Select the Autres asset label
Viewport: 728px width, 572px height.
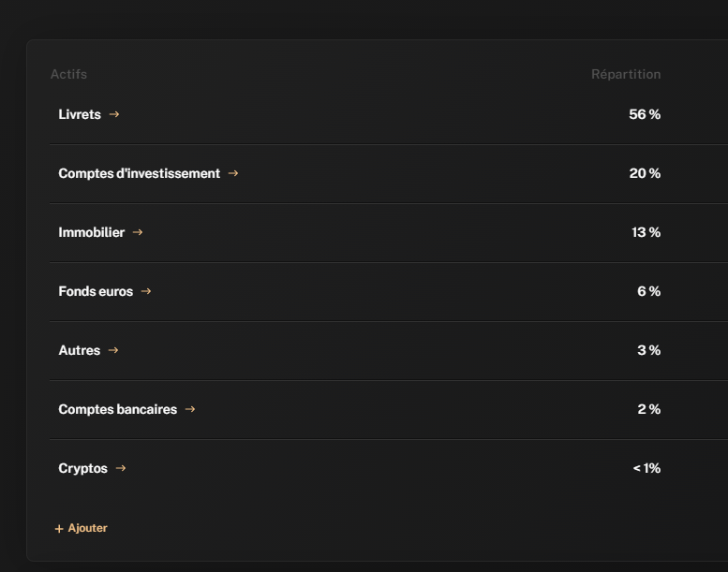(79, 350)
